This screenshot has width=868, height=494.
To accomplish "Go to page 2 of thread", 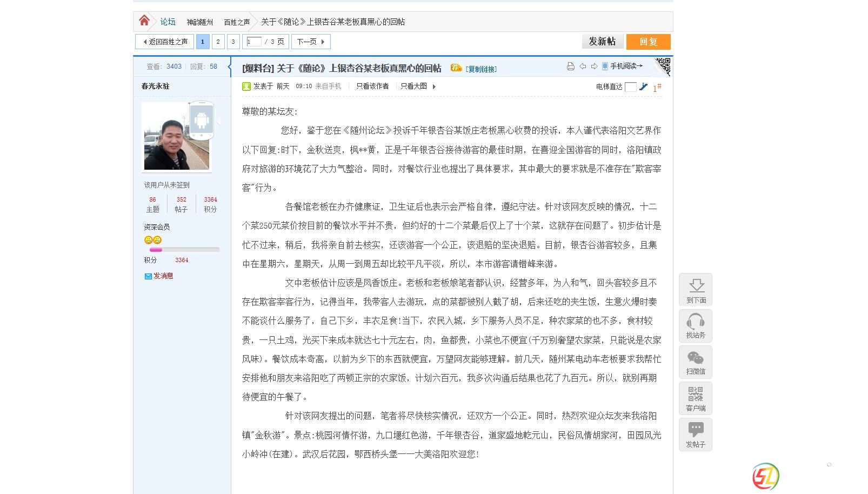I will pos(218,42).
